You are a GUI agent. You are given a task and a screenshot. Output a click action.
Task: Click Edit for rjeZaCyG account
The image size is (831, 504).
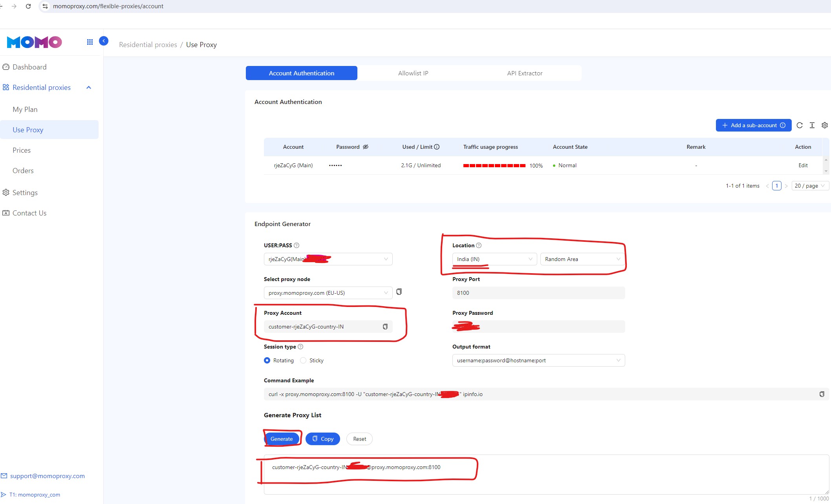point(803,165)
